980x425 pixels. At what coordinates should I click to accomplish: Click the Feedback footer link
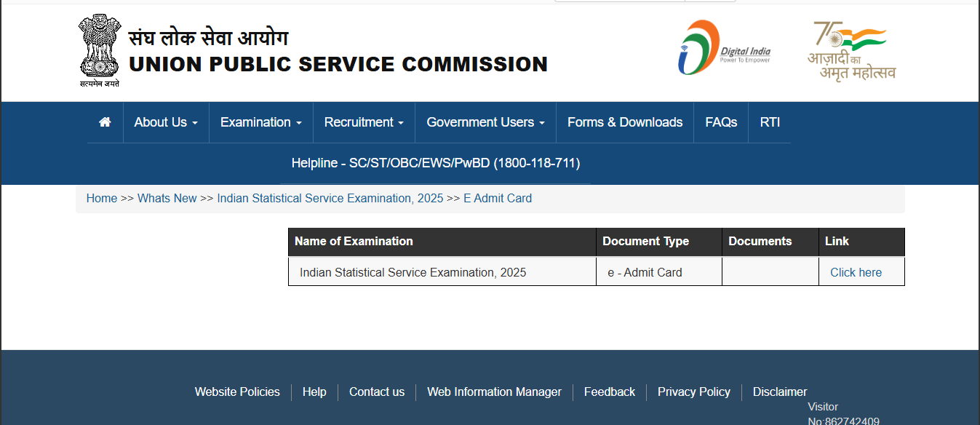(x=609, y=392)
